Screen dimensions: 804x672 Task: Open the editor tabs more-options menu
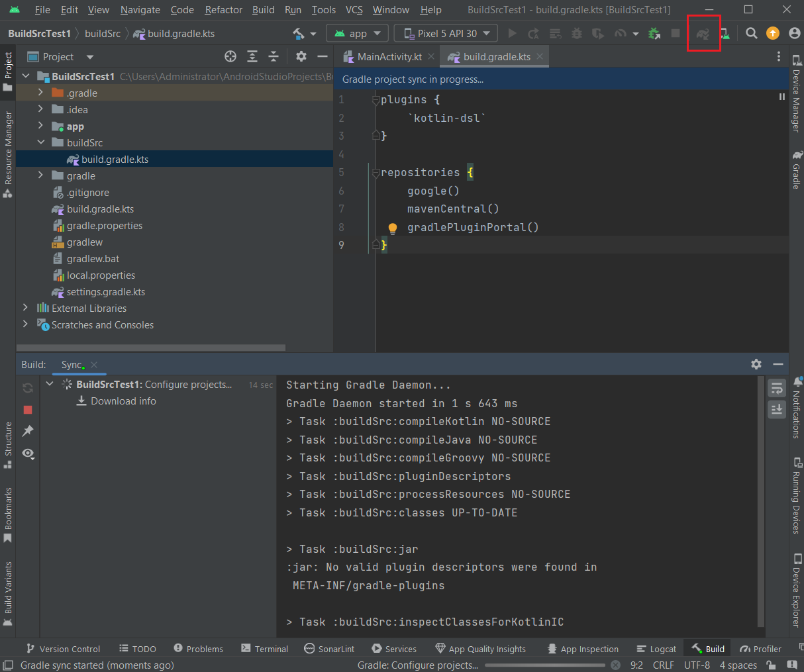tap(779, 56)
